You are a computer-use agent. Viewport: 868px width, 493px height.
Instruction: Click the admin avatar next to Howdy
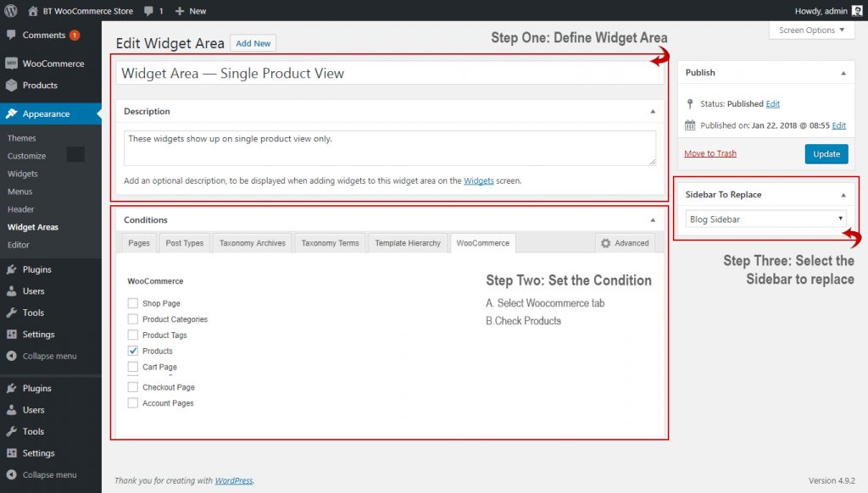[859, 10]
